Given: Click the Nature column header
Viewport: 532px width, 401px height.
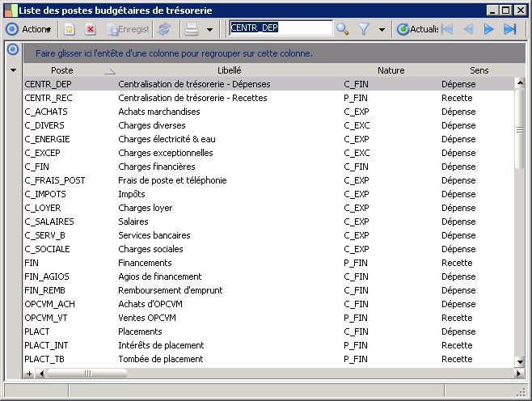Looking at the screenshot, I should (391, 70).
